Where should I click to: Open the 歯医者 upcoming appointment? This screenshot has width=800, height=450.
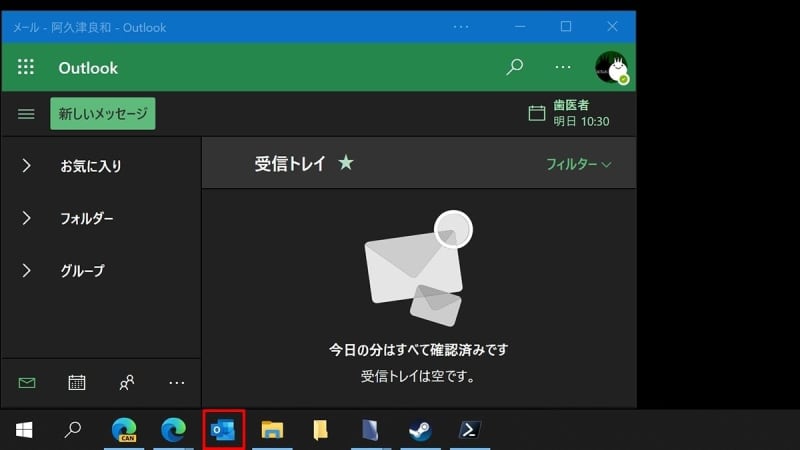coord(581,113)
